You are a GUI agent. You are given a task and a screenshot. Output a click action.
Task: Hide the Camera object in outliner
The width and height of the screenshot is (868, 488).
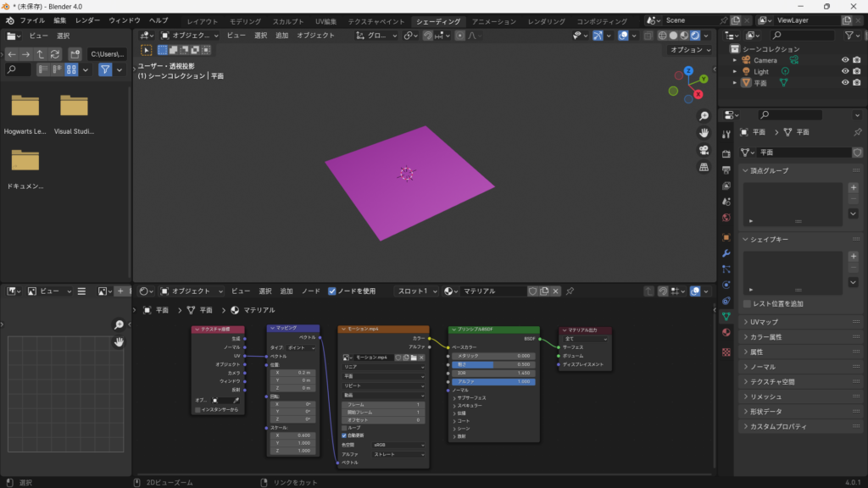coord(844,60)
